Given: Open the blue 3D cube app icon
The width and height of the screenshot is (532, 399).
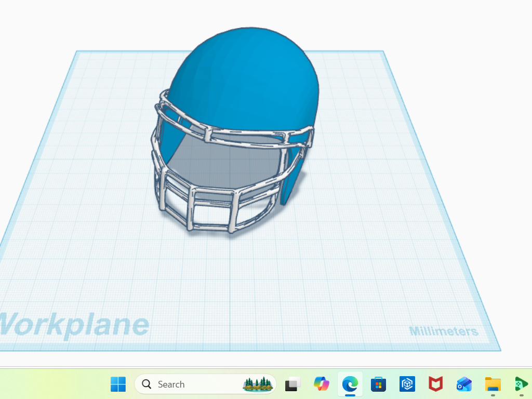Looking at the screenshot, I should [x=407, y=384].
